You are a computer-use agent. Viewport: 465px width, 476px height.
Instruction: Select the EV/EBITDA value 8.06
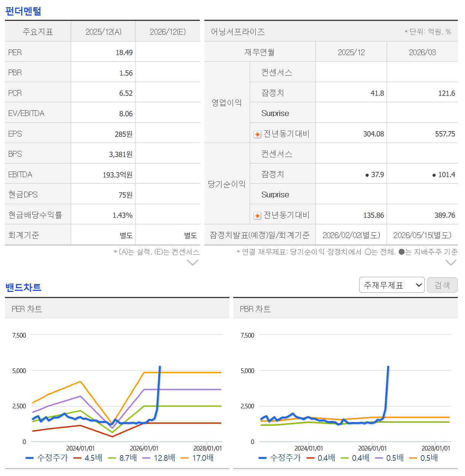pyautogui.click(x=126, y=114)
